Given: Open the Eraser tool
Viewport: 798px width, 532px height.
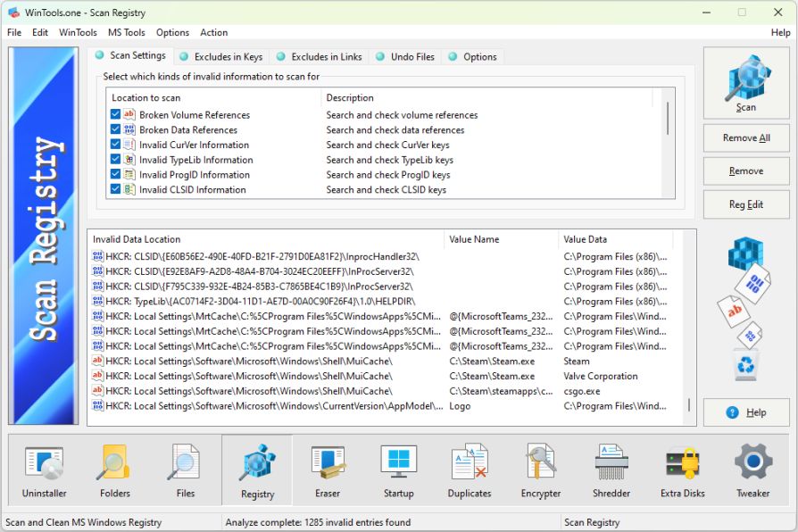Looking at the screenshot, I should (x=328, y=471).
